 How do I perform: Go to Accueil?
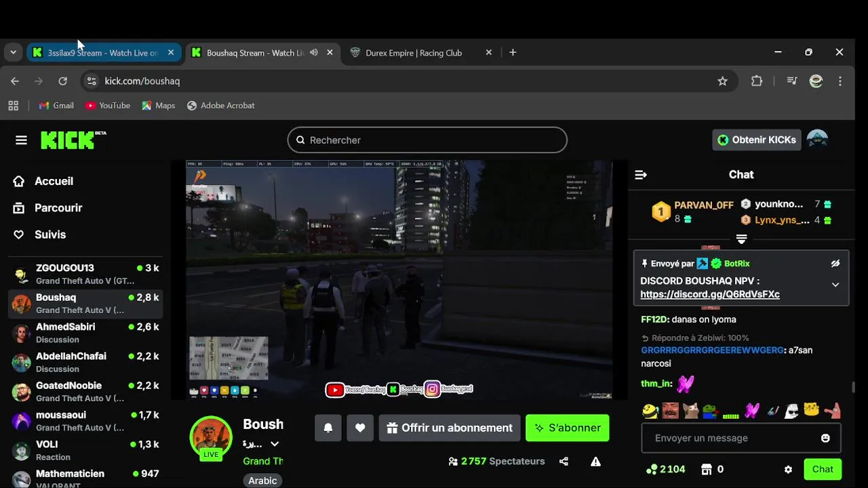54,181
